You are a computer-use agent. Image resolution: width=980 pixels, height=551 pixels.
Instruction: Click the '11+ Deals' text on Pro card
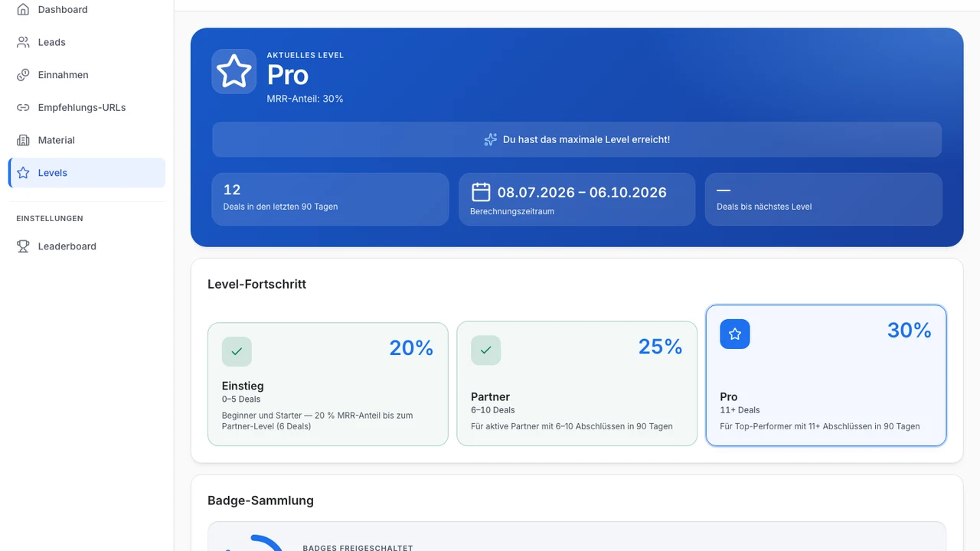coord(740,410)
